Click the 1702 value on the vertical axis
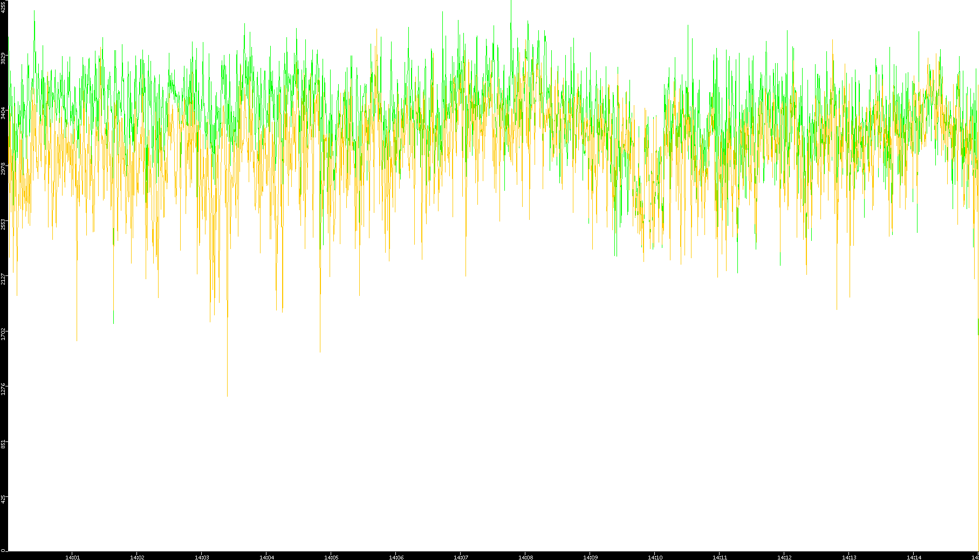The height and width of the screenshot is (560, 979). tap(3, 334)
